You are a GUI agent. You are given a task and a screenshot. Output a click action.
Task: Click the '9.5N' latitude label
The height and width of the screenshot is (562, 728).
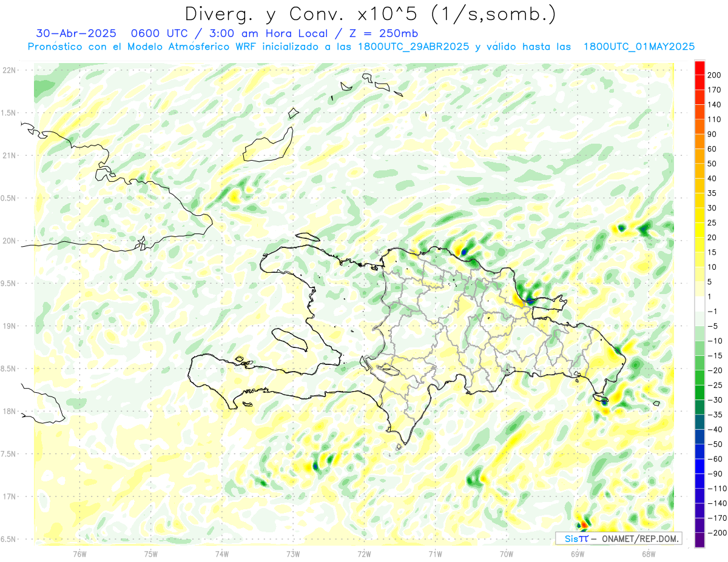click(8, 283)
